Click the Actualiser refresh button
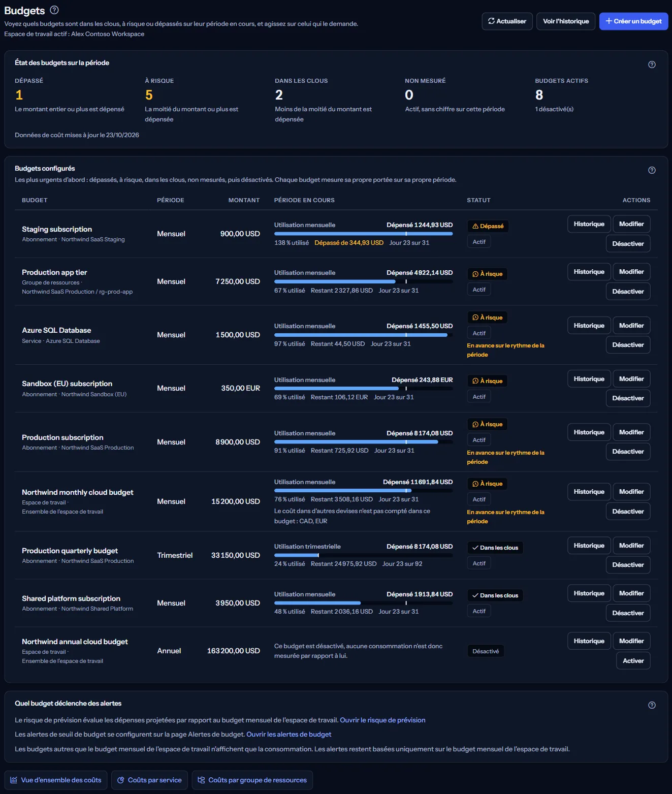 pyautogui.click(x=507, y=21)
